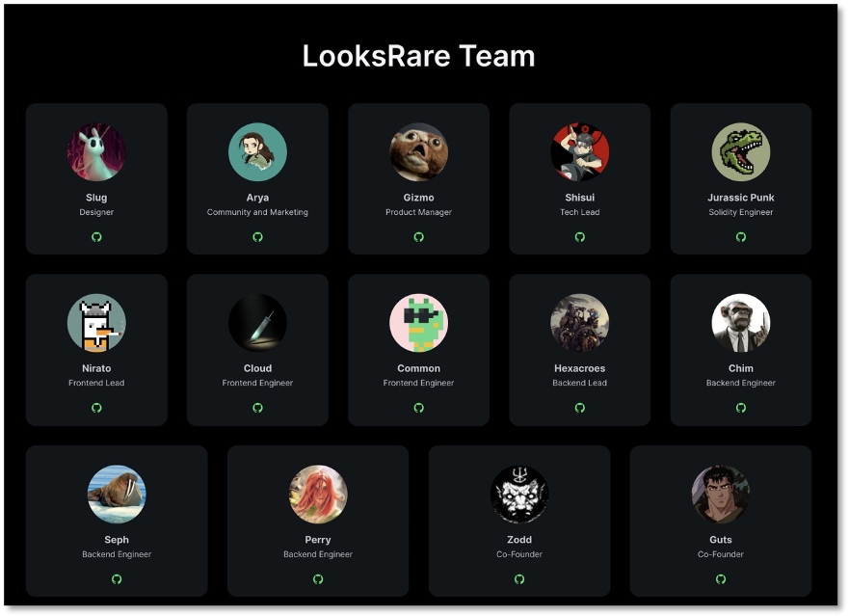Open Arya's GitHub icon link
849x616 pixels.
click(x=257, y=237)
